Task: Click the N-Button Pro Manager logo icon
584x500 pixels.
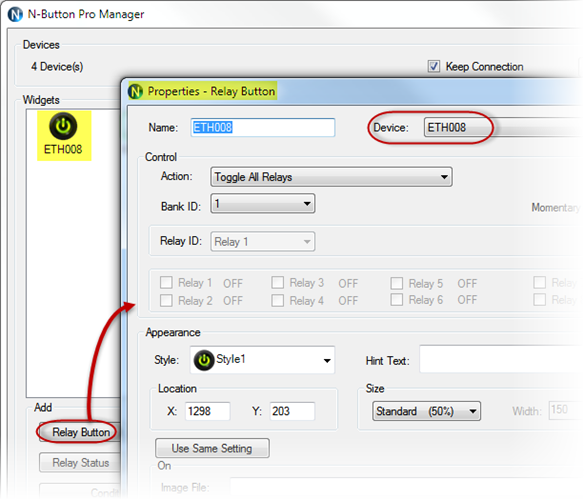Action: (x=15, y=15)
